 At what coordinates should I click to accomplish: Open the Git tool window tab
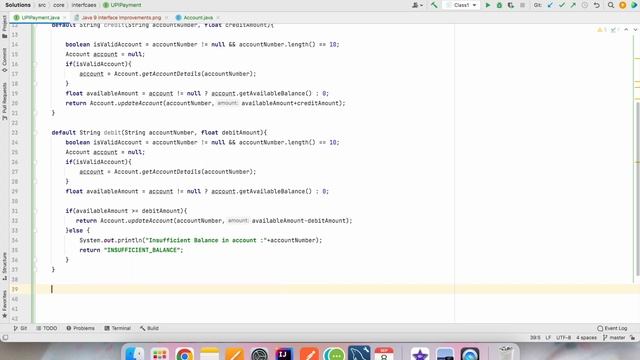(x=20, y=328)
